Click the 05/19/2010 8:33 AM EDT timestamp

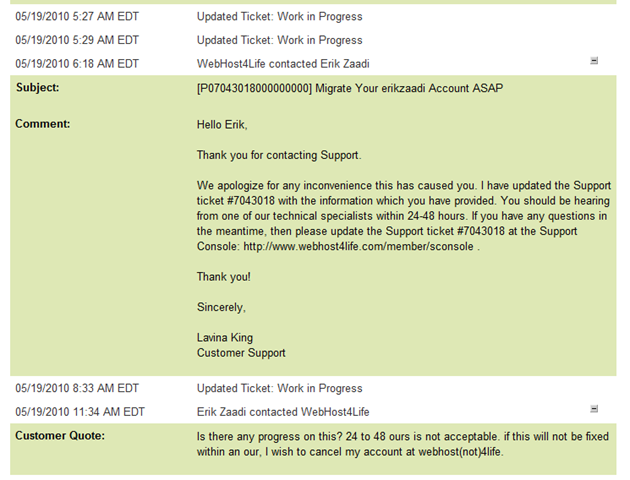77,388
